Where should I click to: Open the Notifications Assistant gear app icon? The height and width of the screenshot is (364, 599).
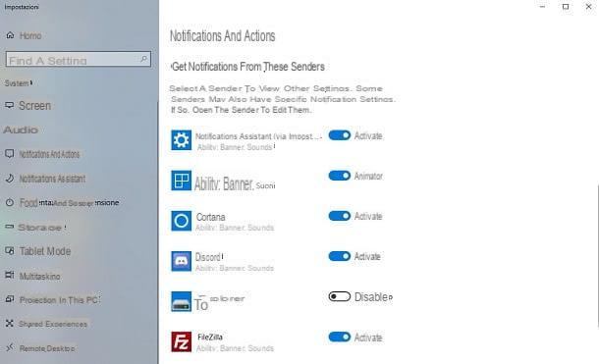181,140
